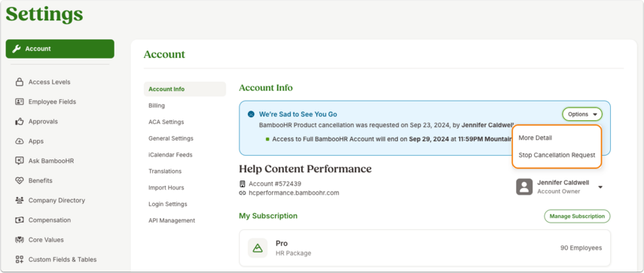
Task: Click the thumbs-up Approvals icon
Action: coord(20,121)
